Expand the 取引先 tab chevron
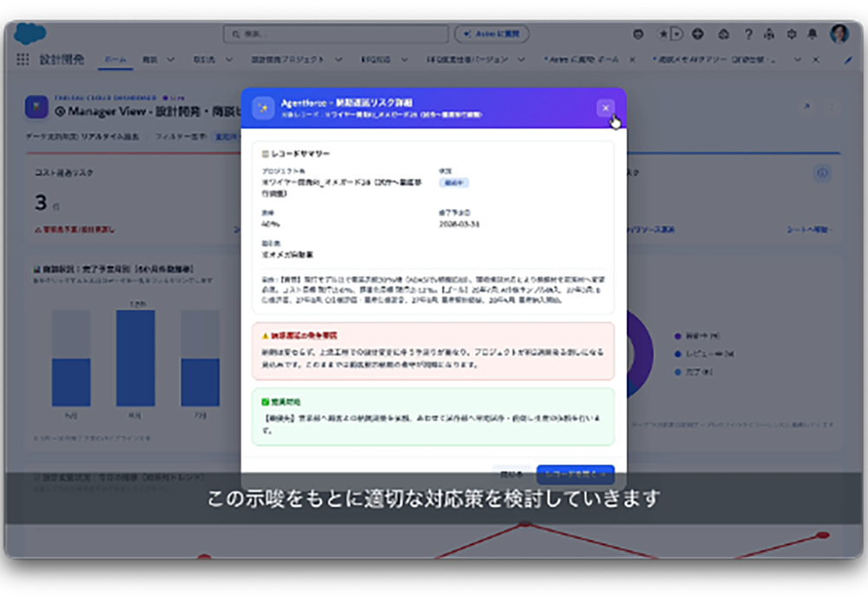The width and height of the screenshot is (868, 600). tap(228, 59)
